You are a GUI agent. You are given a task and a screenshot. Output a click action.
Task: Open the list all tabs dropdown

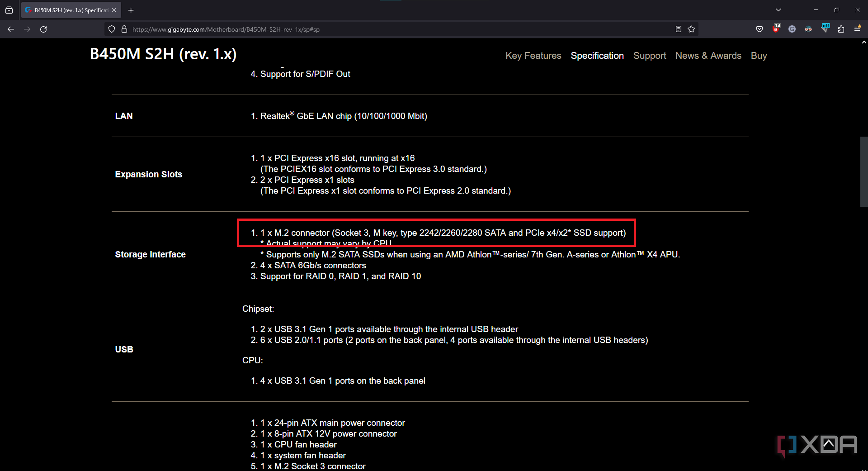pos(778,10)
